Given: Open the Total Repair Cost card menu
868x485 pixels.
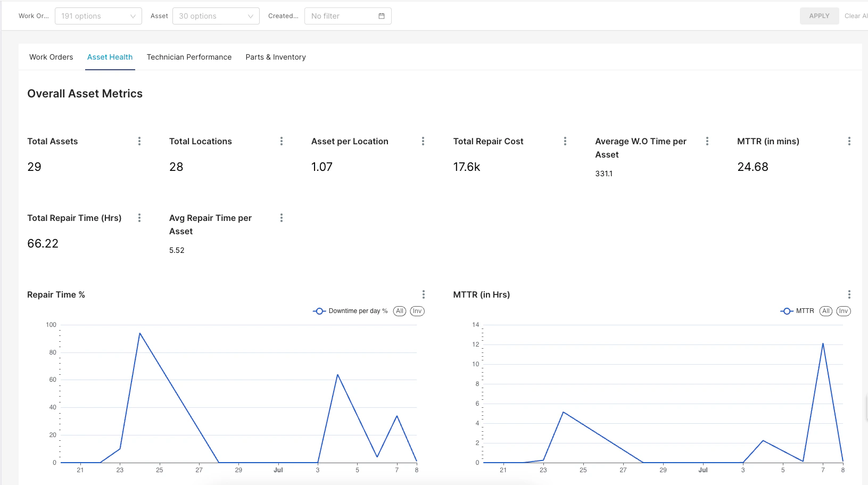Looking at the screenshot, I should pos(565,141).
